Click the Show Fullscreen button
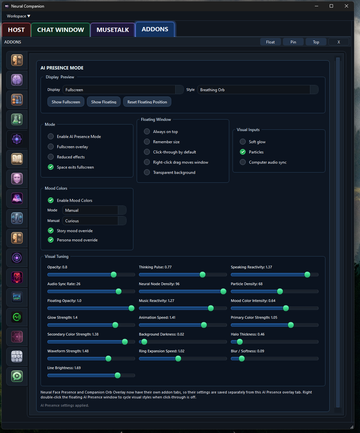This screenshot has height=433, width=360. point(66,102)
